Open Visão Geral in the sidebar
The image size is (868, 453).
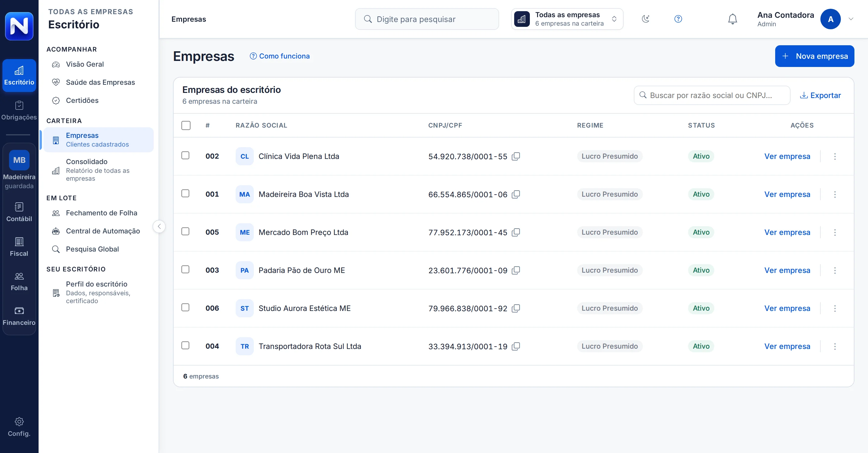[x=98, y=64]
